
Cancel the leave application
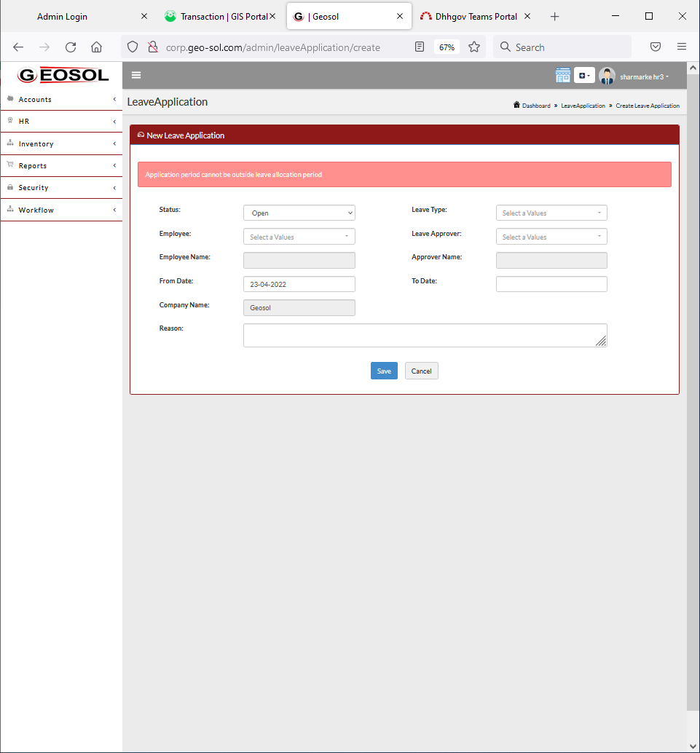tap(421, 371)
